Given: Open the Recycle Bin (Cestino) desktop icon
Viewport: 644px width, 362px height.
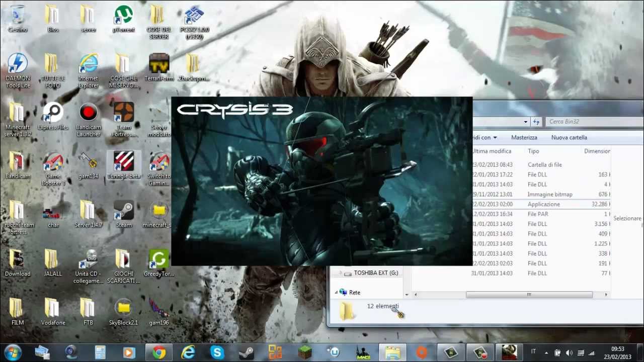Looking at the screenshot, I should (18, 19).
